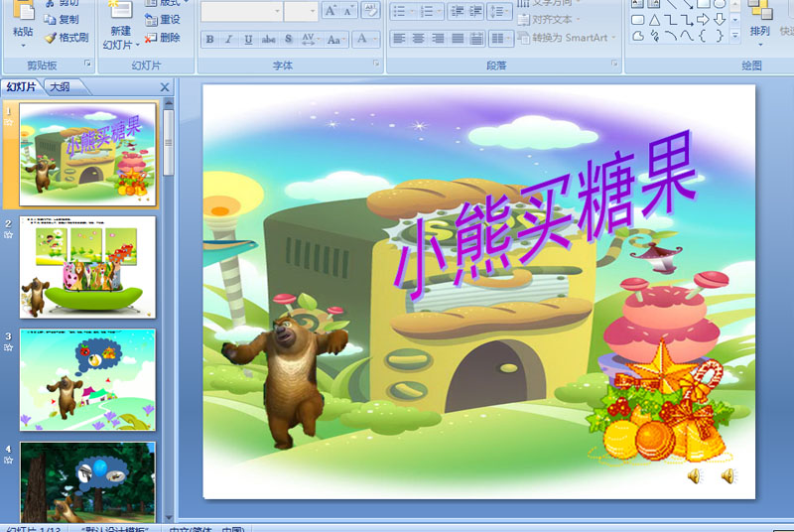Increase list indent level
The width and height of the screenshot is (794, 532).
[475, 11]
